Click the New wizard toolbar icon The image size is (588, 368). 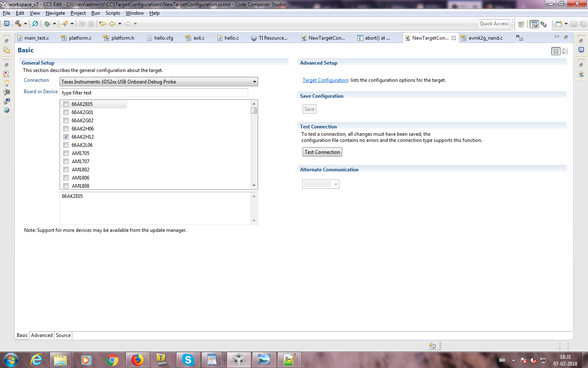click(x=559, y=24)
